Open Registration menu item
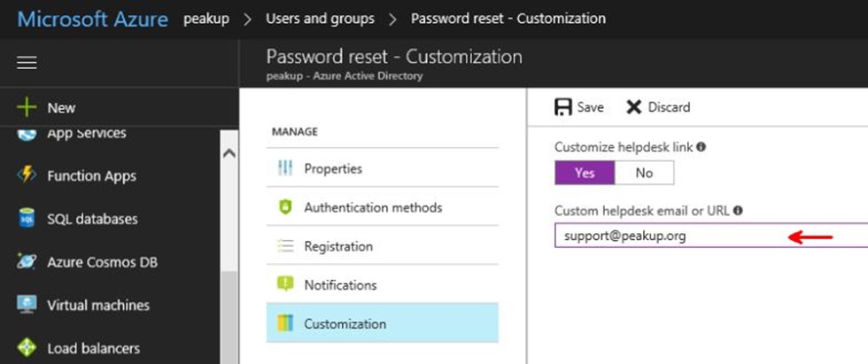868x364 pixels. (x=382, y=245)
